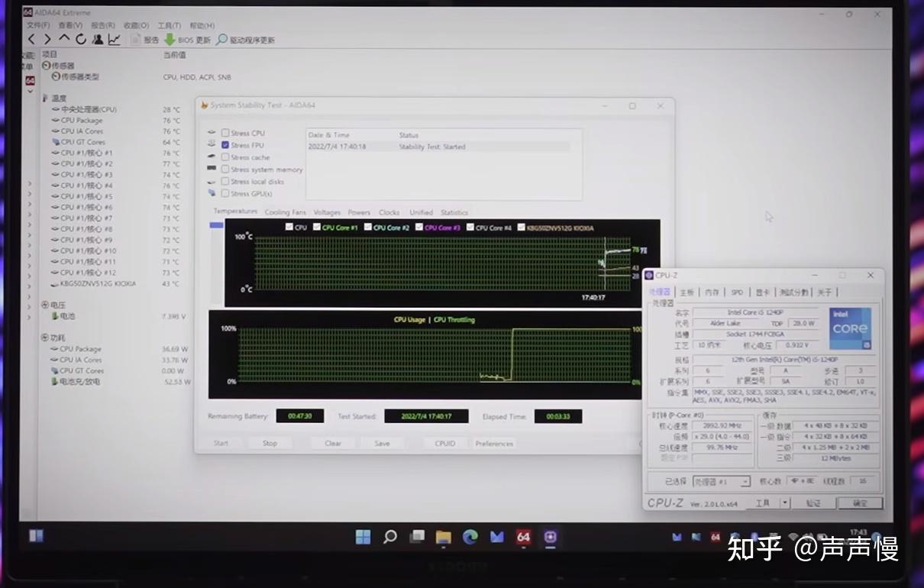
Task: Enable Stress system memory checkbox
Action: click(x=225, y=170)
